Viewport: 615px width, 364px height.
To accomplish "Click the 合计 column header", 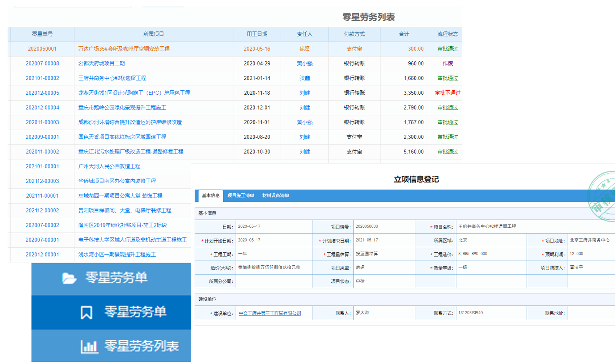I will click(404, 34).
